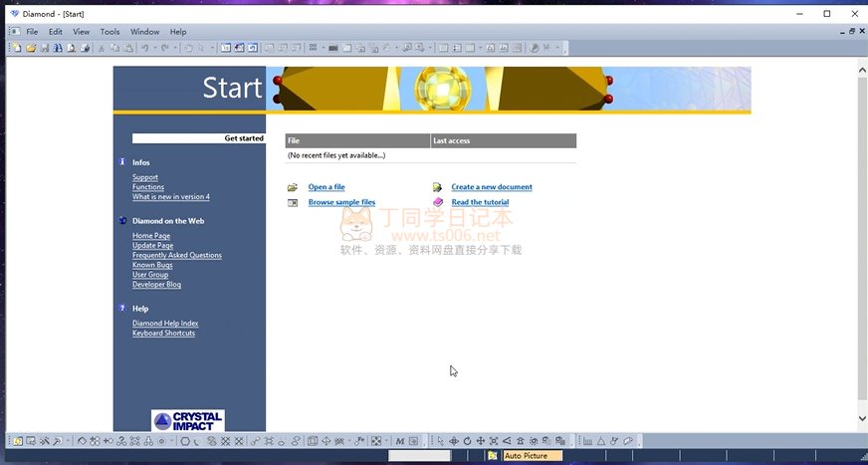Image resolution: width=868 pixels, height=465 pixels.
Task: Click the Last access column header
Action: click(503, 140)
